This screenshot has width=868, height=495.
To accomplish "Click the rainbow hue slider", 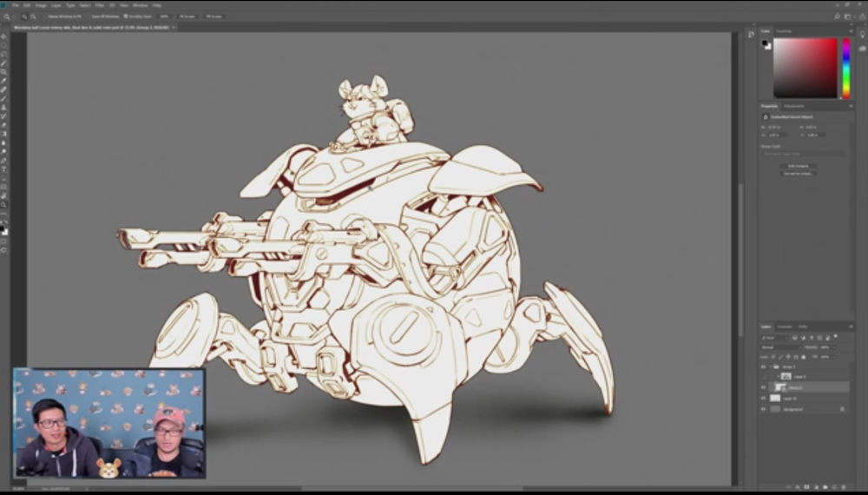I will coord(845,68).
